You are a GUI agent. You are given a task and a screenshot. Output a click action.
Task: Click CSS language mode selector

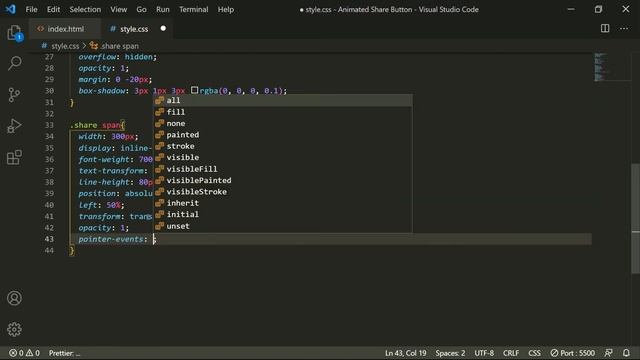point(534,353)
